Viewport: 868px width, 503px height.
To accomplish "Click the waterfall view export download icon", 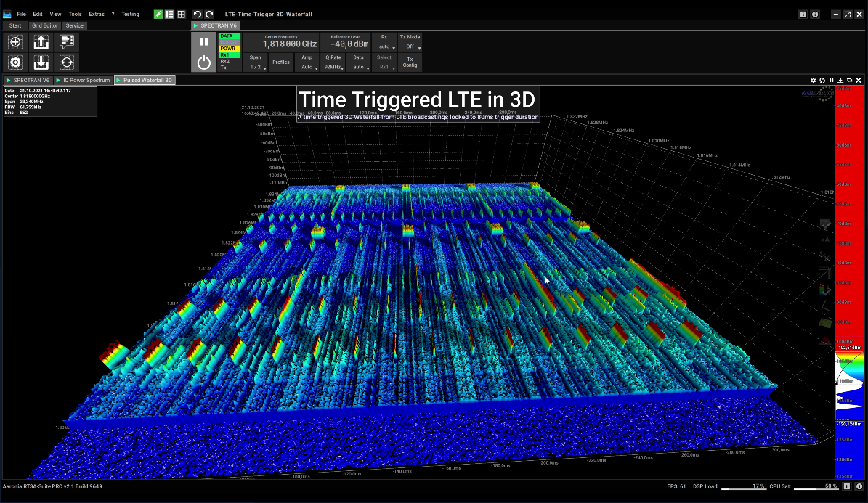I will coord(840,81).
